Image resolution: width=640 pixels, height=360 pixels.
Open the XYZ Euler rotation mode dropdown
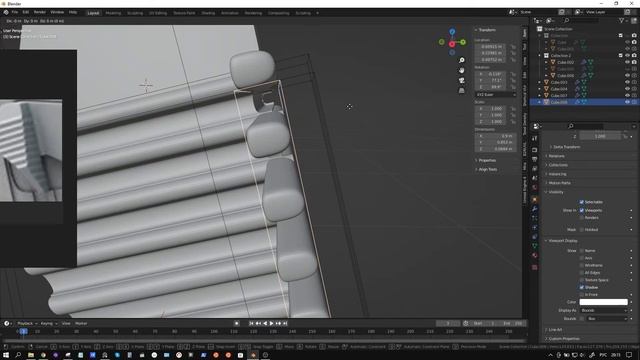point(496,95)
